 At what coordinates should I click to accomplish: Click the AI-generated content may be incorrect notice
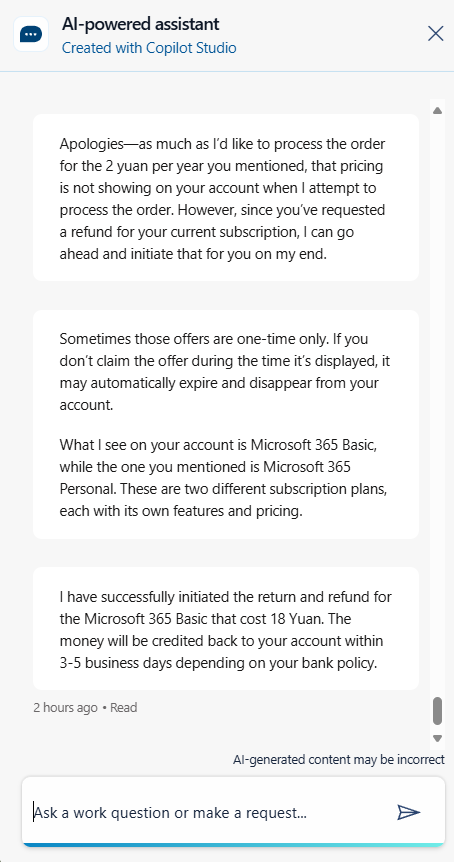[339, 760]
